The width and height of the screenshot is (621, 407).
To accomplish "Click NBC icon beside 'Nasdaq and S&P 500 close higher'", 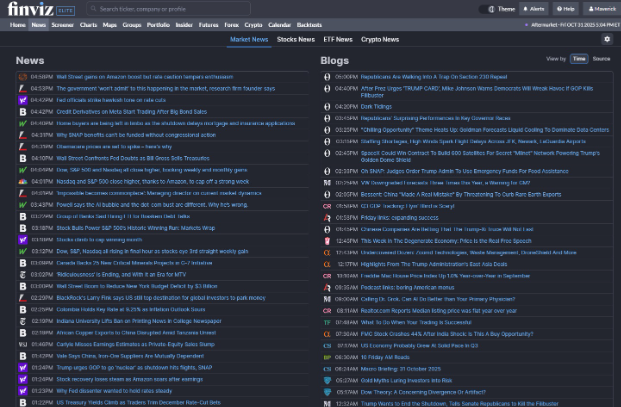I will click(23, 181).
